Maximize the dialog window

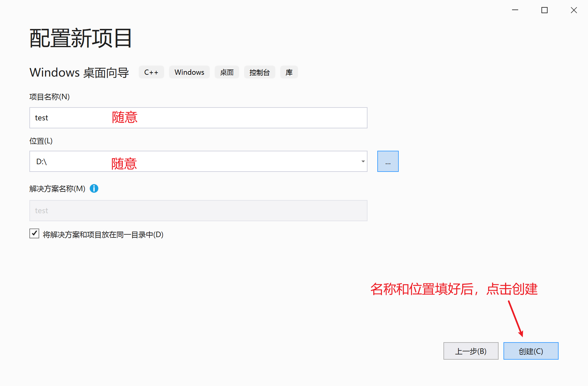[x=545, y=10]
